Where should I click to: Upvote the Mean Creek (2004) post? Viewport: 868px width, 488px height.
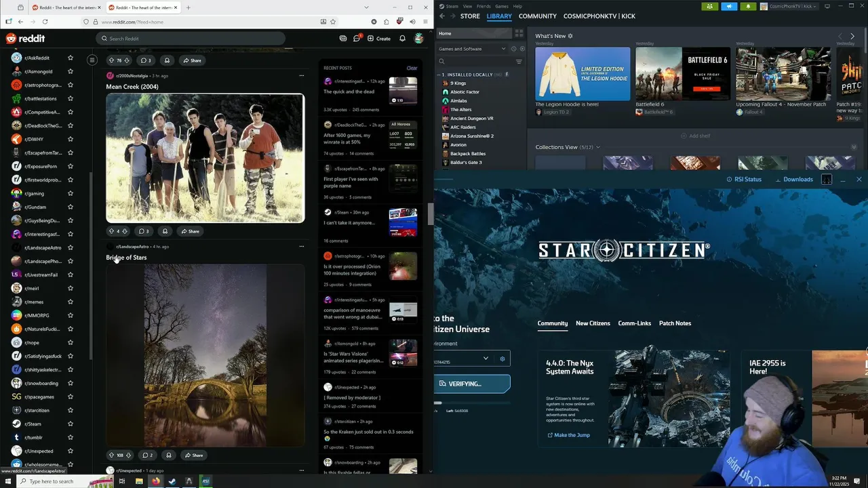tap(111, 231)
